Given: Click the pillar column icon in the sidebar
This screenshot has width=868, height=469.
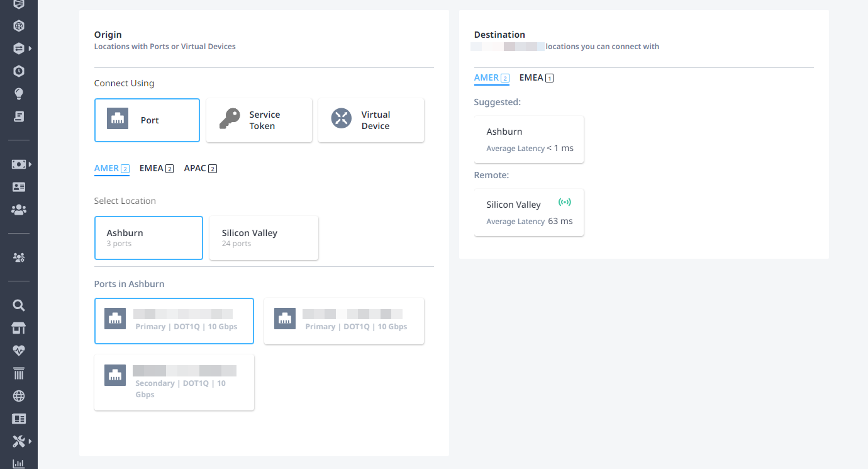Looking at the screenshot, I should tap(19, 373).
